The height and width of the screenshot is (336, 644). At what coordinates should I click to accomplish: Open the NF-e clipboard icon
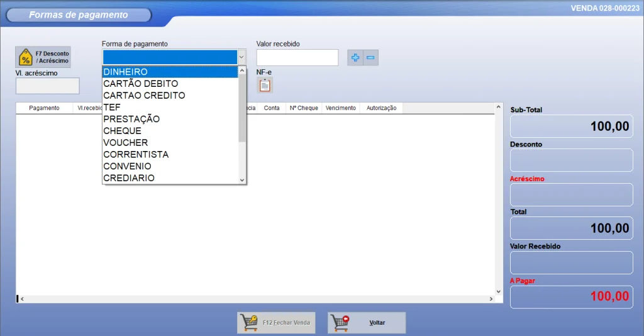[x=265, y=86]
